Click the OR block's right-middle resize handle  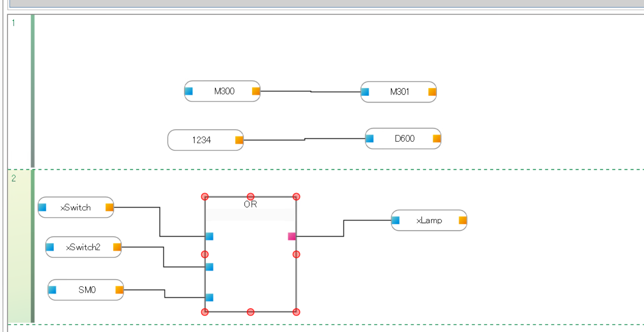coord(296,254)
